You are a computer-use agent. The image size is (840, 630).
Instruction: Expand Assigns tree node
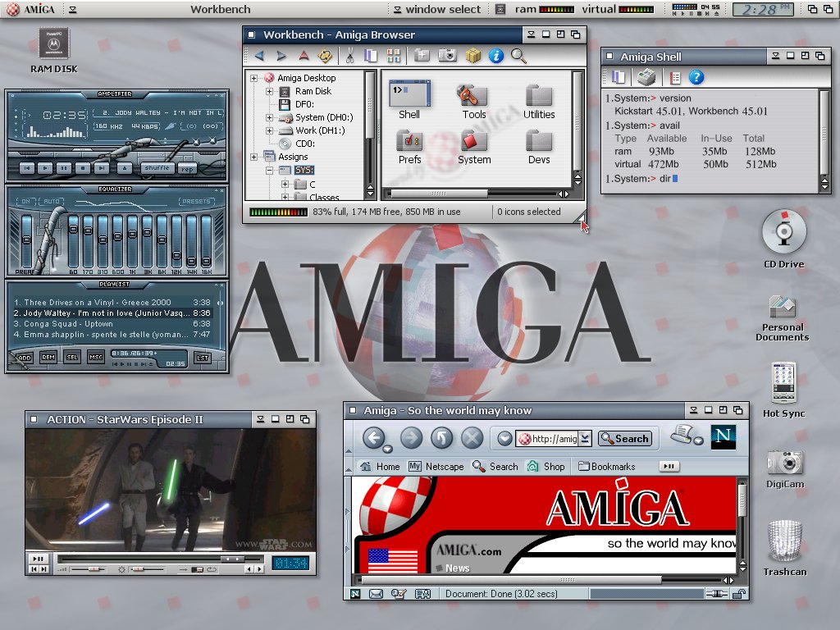(x=254, y=157)
